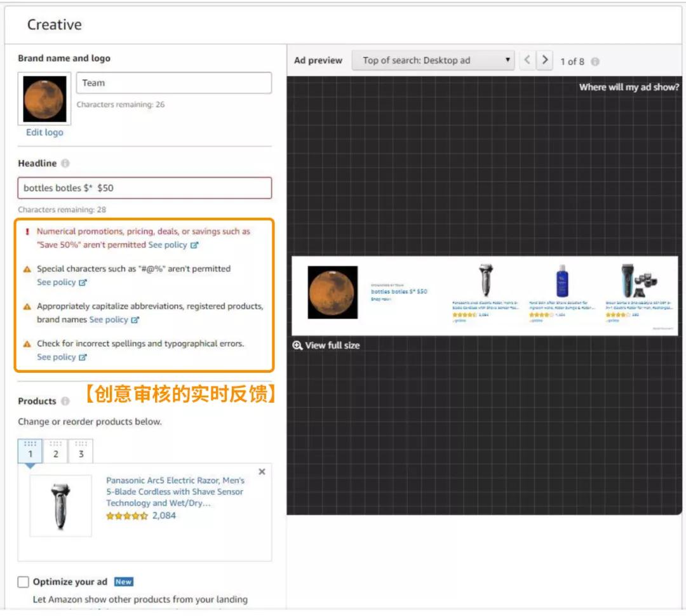The width and height of the screenshot is (686, 616).
Task: Select product tab 3
Action: tap(81, 452)
